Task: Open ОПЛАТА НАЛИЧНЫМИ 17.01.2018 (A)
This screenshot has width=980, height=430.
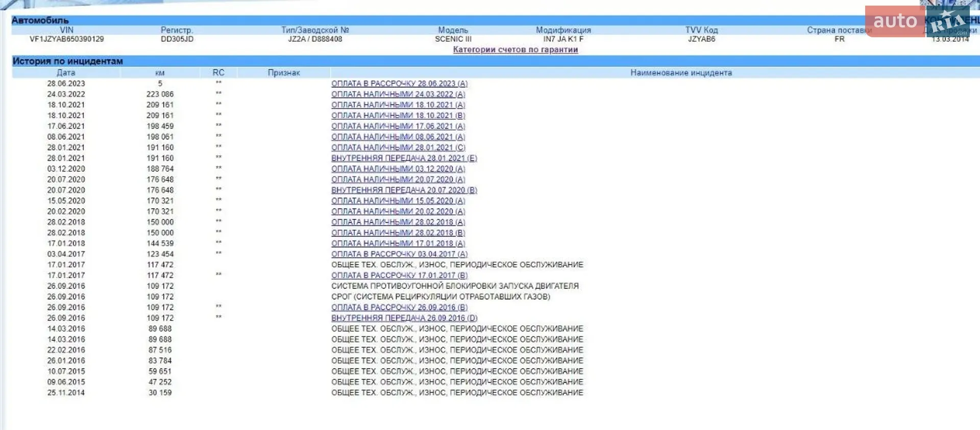Action: pos(398,244)
